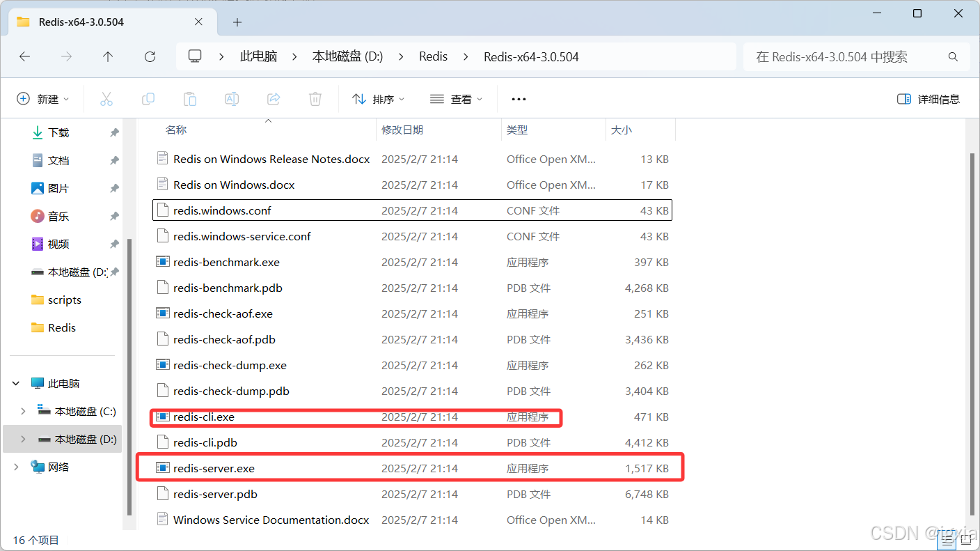Click the search magnifier icon
The image size is (980, 551).
[x=954, y=57]
